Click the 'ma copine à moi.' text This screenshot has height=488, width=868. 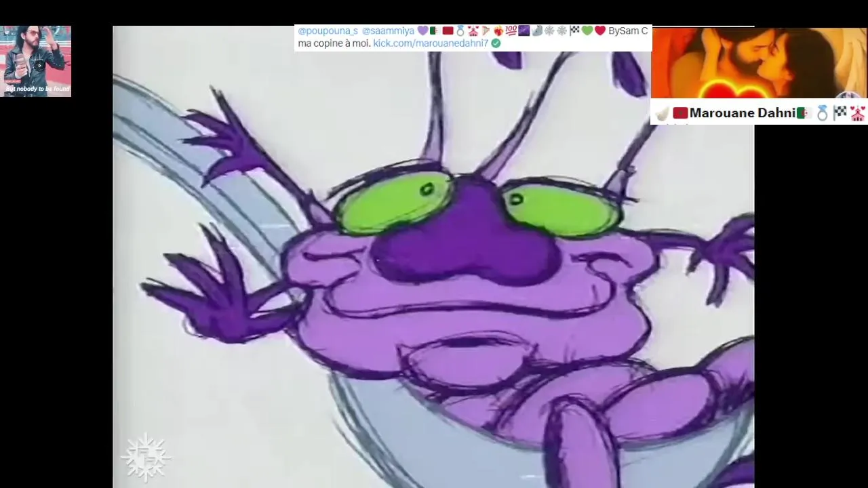[x=334, y=43]
